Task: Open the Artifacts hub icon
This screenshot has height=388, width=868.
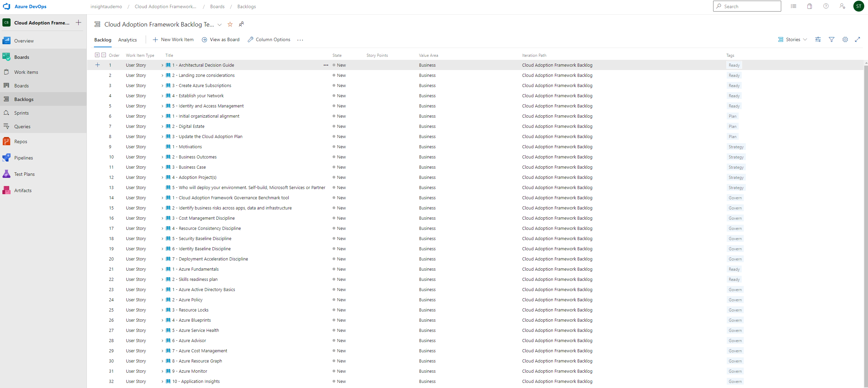Action: pos(6,190)
